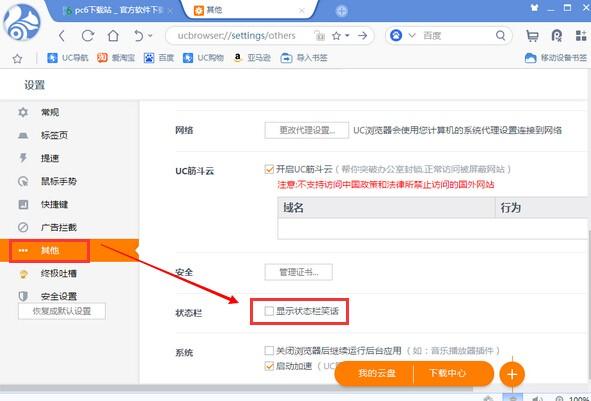
Task: Check 关闭浏览器后继续运行后台应用 option
Action: coord(269,350)
